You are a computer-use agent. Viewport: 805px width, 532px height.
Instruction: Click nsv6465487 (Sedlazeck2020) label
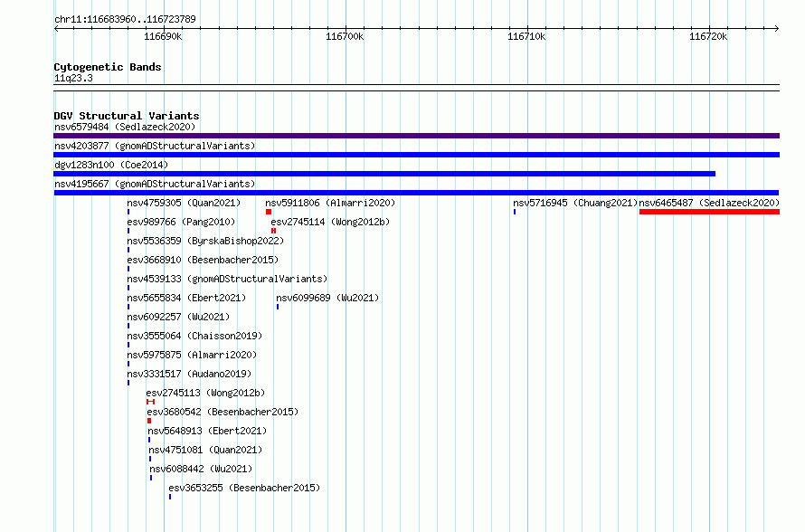[x=709, y=203]
